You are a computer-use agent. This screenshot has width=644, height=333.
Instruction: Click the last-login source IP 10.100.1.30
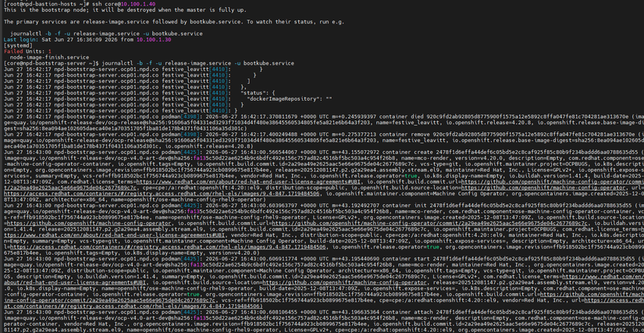pyautogui.click(x=154, y=39)
